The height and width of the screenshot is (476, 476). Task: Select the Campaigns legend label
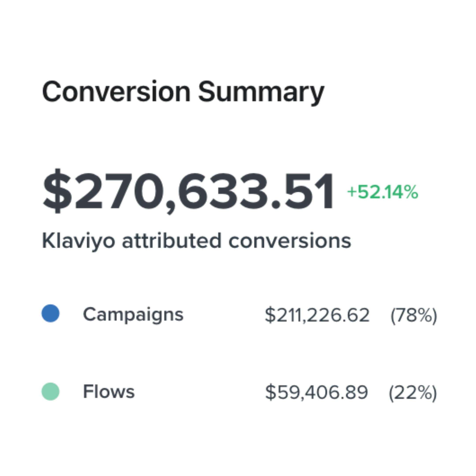133,314
